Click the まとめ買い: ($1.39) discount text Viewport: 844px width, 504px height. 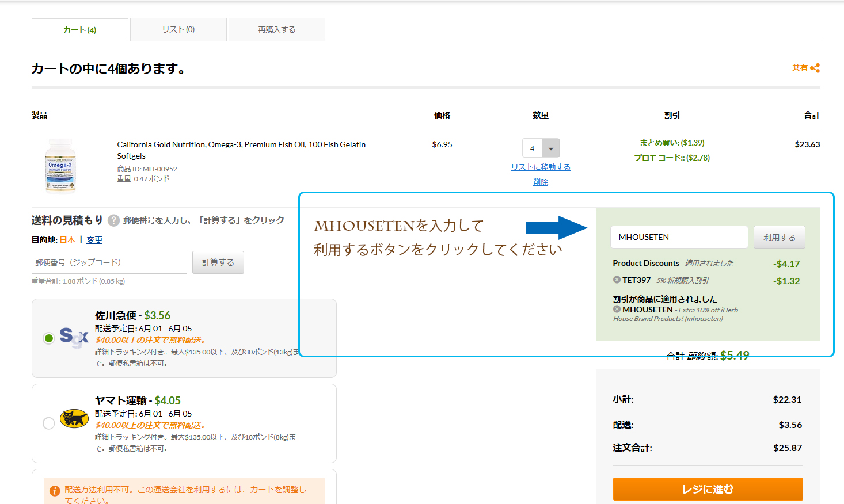tap(672, 143)
